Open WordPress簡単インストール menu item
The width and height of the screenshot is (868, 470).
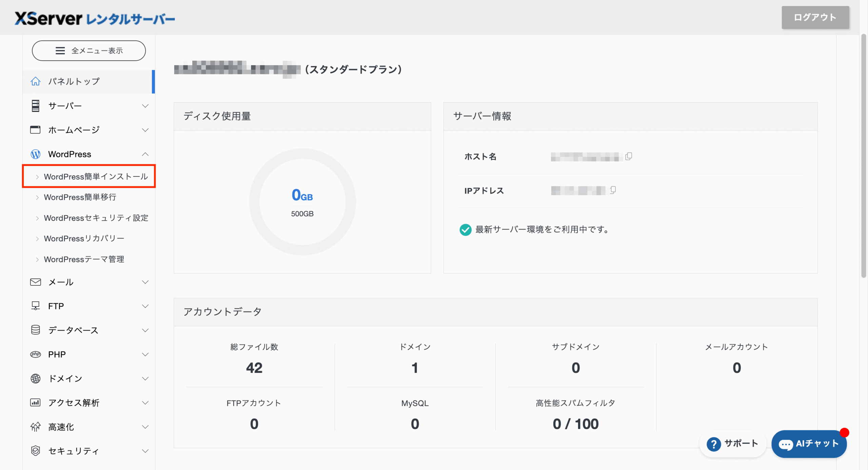point(89,176)
